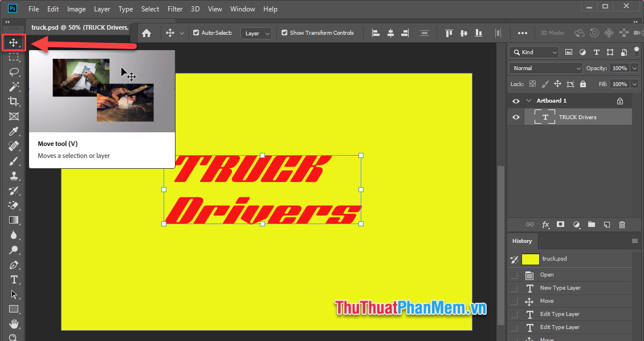
Task: Switch to the History tab
Action: (x=522, y=241)
